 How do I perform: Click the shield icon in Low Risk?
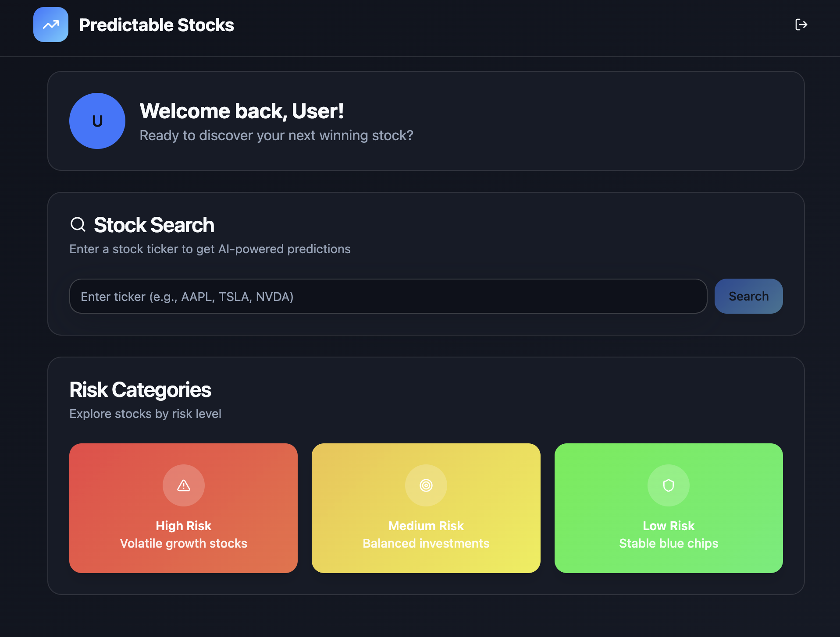669,485
